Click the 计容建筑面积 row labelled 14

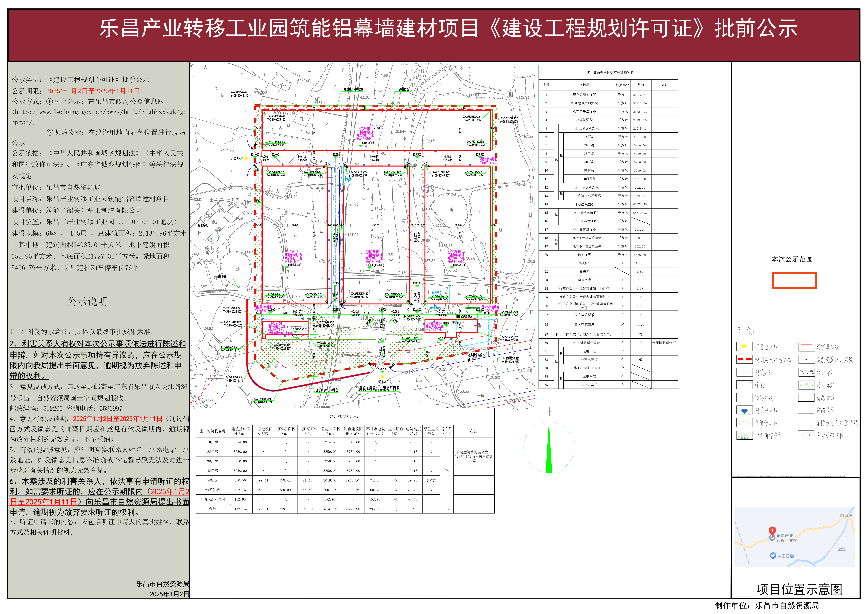click(608, 204)
